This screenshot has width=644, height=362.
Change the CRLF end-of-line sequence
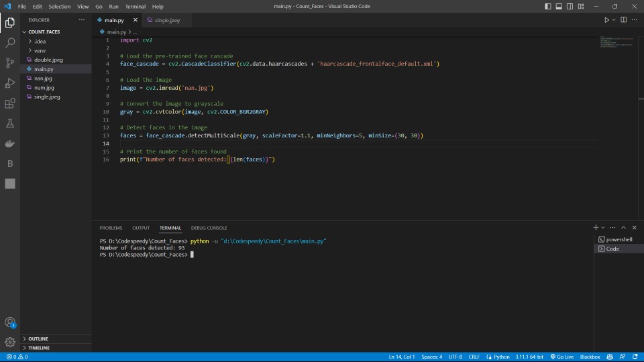coord(474,357)
